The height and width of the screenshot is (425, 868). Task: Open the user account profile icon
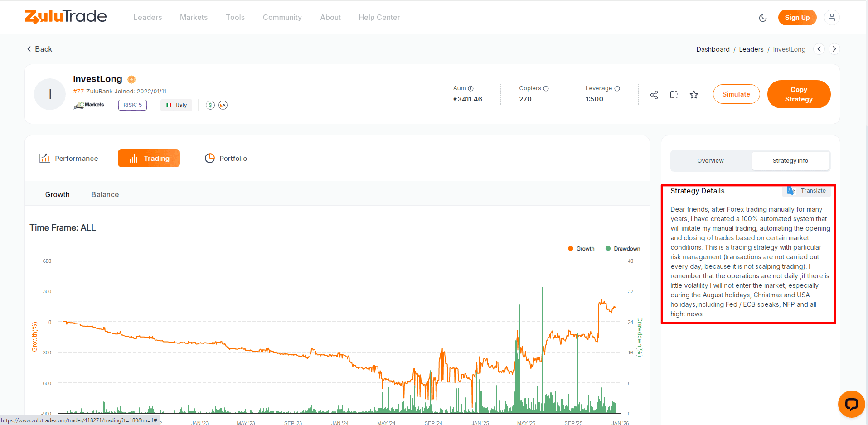[832, 18]
